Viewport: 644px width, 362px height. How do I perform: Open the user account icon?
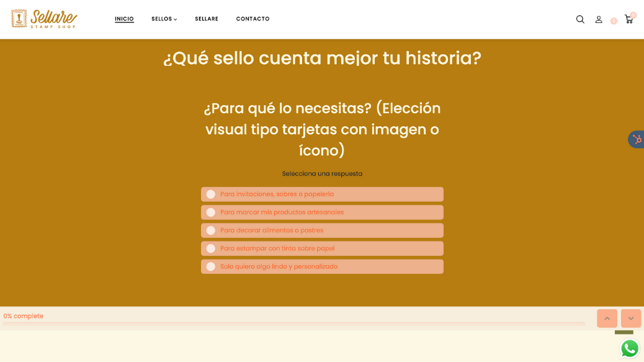point(599,19)
